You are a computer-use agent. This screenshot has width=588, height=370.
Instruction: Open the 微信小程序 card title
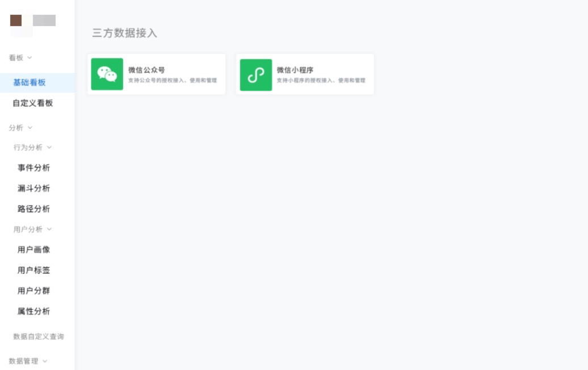point(295,70)
